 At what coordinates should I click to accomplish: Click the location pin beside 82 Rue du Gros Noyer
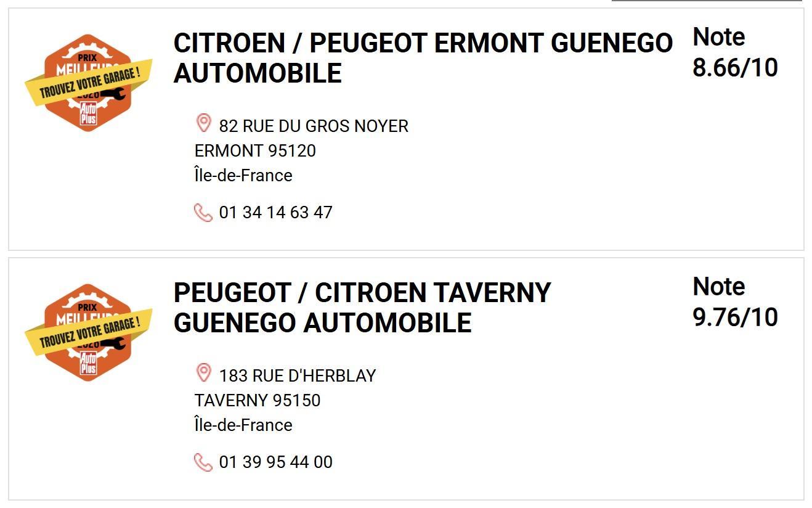pyautogui.click(x=203, y=123)
